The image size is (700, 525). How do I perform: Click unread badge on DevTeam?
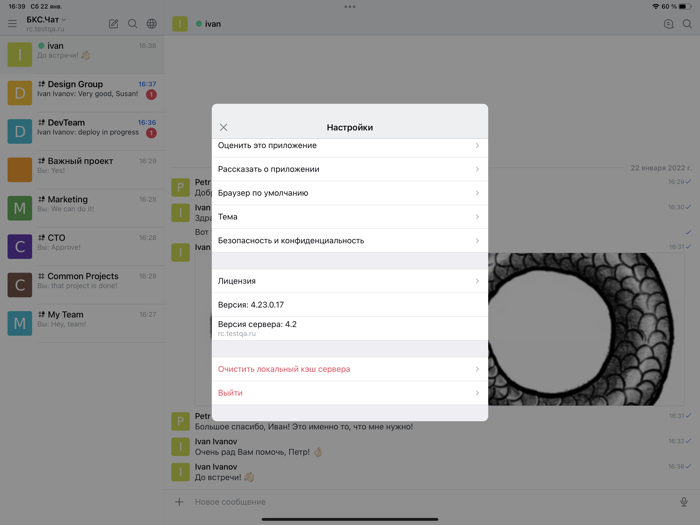click(151, 133)
